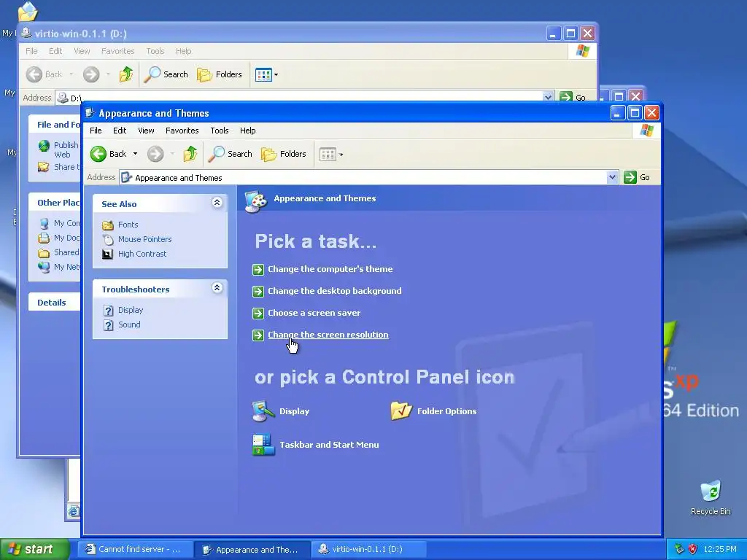Open the address bar dropdown in Appearance and Themes

[x=612, y=177]
